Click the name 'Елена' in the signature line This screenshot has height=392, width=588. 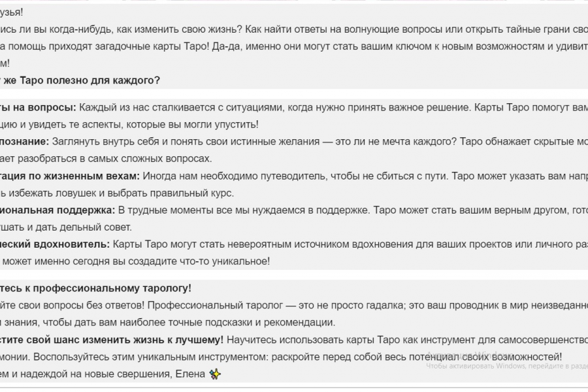click(189, 374)
